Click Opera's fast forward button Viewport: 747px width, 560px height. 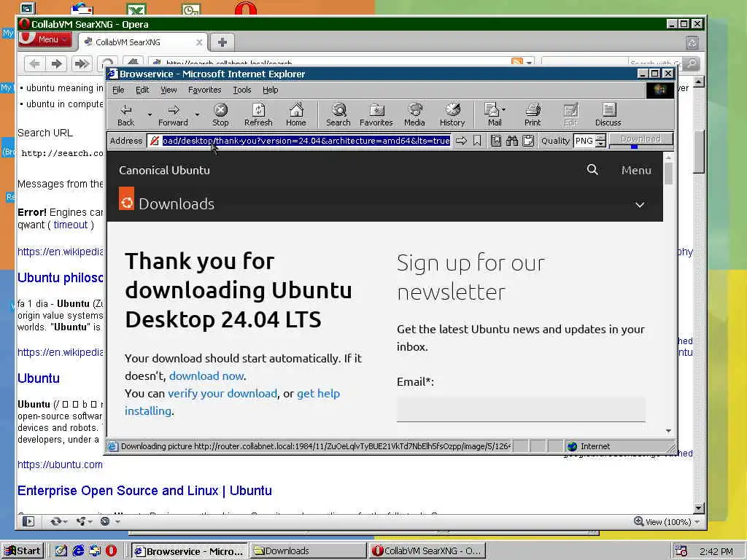pyautogui.click(x=82, y=64)
